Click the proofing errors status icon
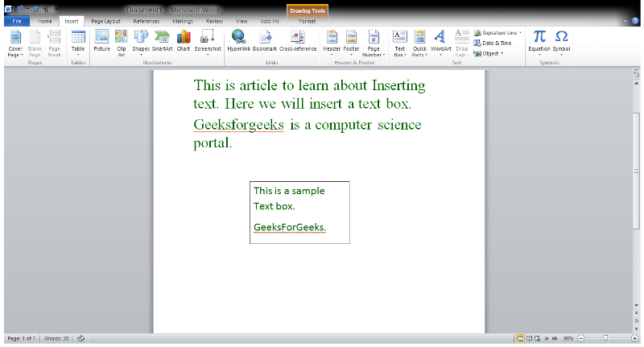Image resolution: width=644 pixels, height=347 pixels. point(81,338)
